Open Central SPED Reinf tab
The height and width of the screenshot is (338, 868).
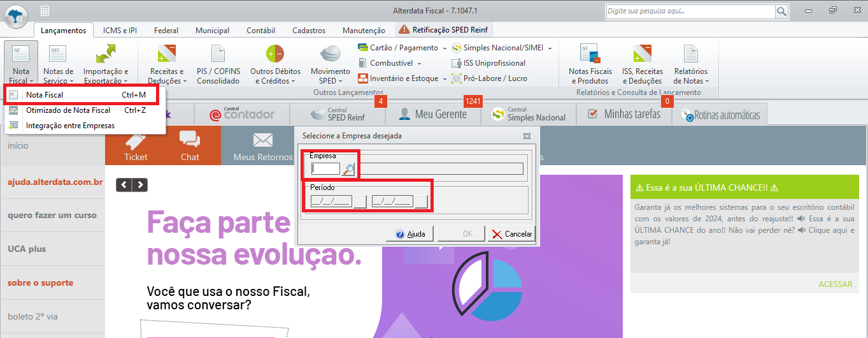coord(338,114)
